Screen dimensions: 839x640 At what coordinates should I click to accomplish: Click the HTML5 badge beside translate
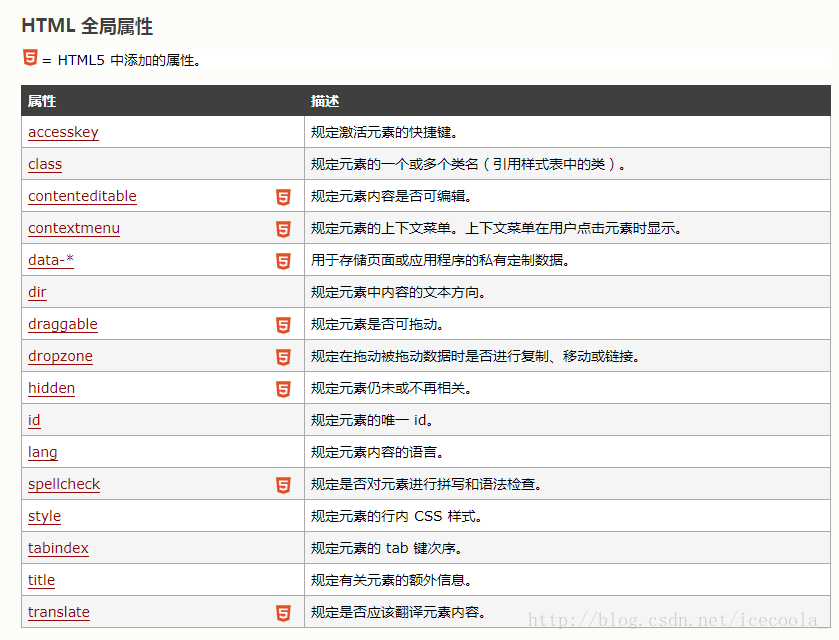click(x=282, y=612)
